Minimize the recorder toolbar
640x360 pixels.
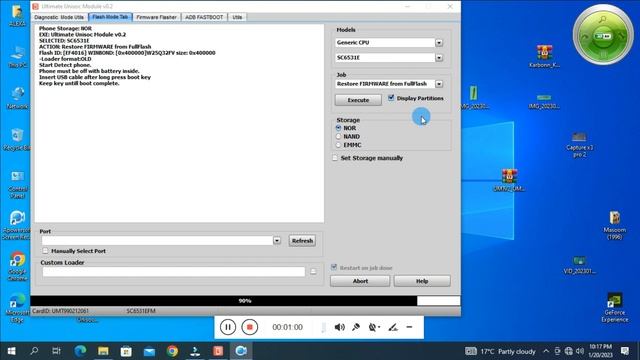[409, 327]
